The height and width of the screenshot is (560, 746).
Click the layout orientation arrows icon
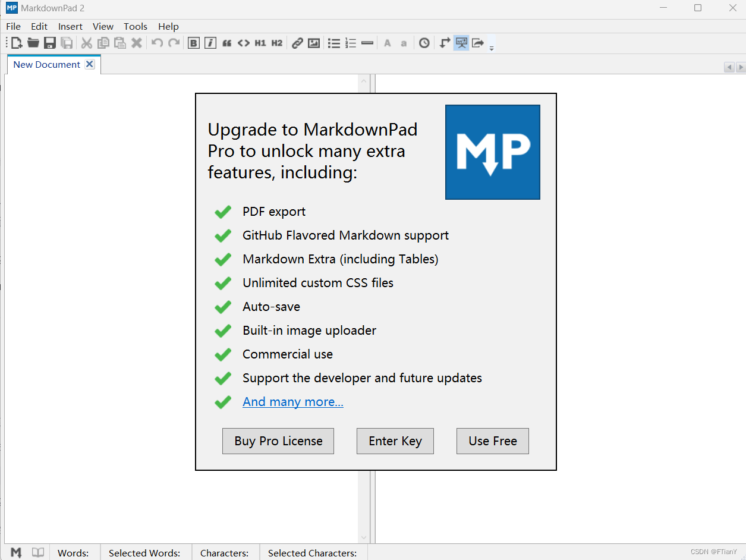point(445,43)
